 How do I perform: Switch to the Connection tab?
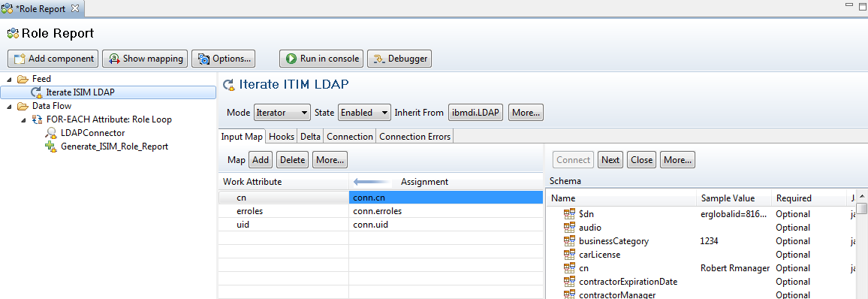tap(349, 136)
